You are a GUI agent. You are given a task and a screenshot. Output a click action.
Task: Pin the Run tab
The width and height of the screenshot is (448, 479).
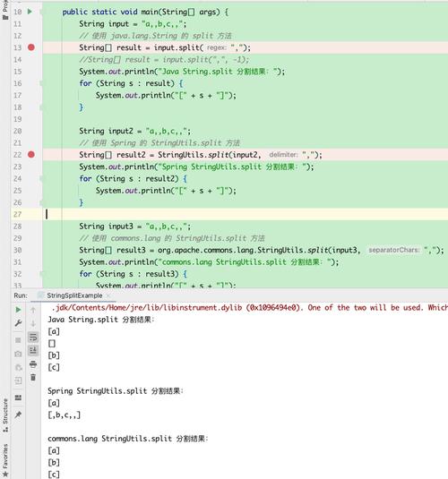tap(18, 415)
